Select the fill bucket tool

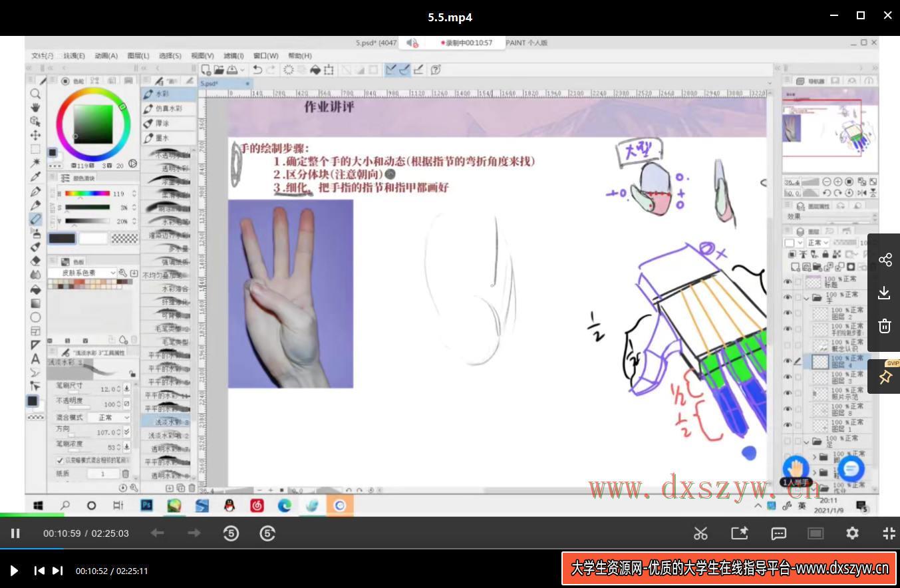tap(35, 289)
